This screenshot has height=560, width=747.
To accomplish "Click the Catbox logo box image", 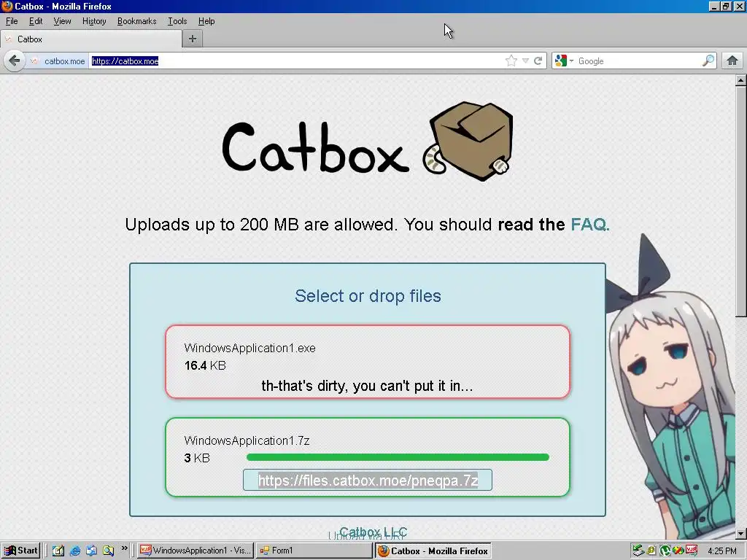I will coord(468,141).
